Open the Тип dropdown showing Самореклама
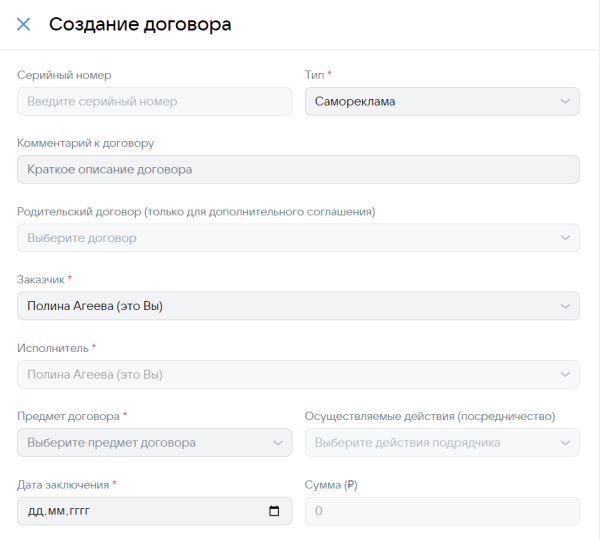Screen dimensions: 600x540 pyautogui.click(x=430, y=101)
